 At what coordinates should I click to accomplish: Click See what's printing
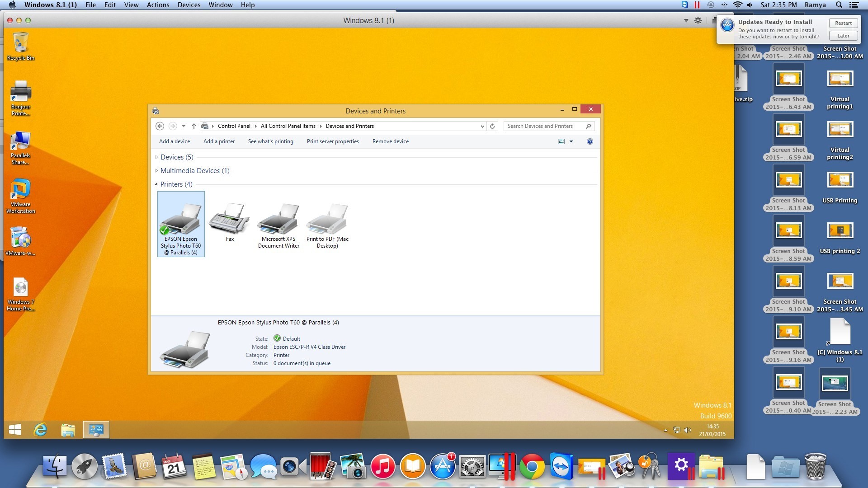point(270,141)
